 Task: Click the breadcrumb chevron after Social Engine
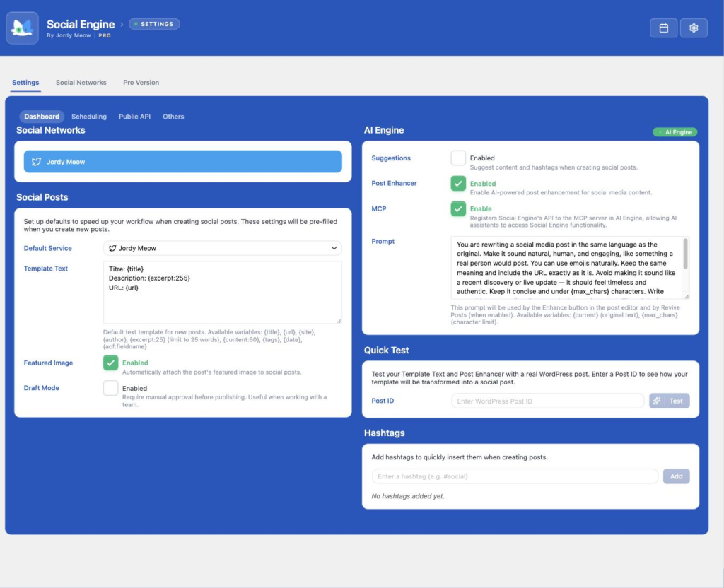tap(122, 25)
